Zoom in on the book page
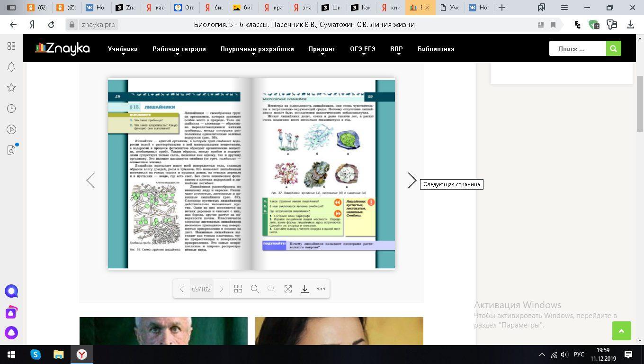Image resolution: width=644 pixels, height=364 pixels. pyautogui.click(x=255, y=289)
